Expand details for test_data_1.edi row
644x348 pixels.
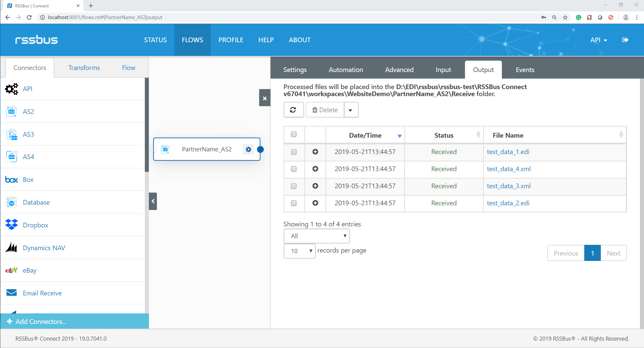point(315,152)
